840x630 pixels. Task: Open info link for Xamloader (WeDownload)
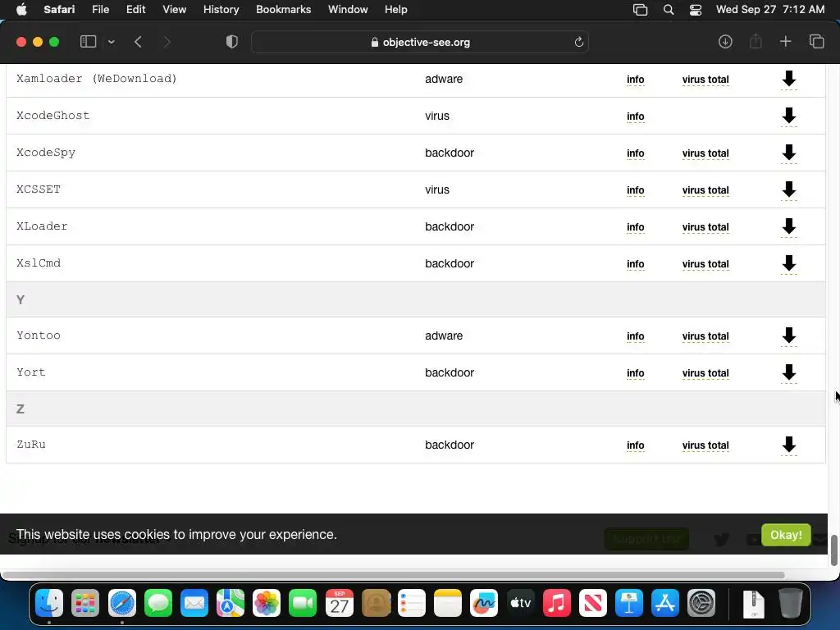pos(636,80)
